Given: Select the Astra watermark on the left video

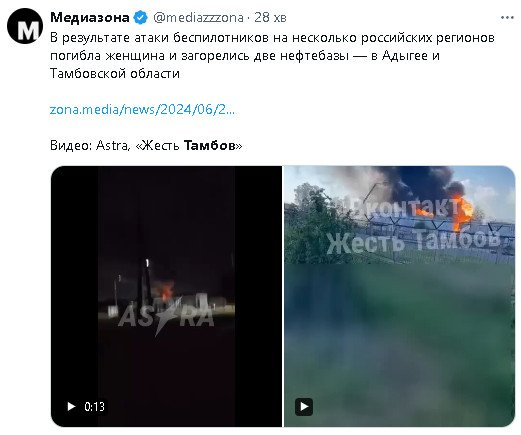Looking at the screenshot, I should (x=166, y=315).
